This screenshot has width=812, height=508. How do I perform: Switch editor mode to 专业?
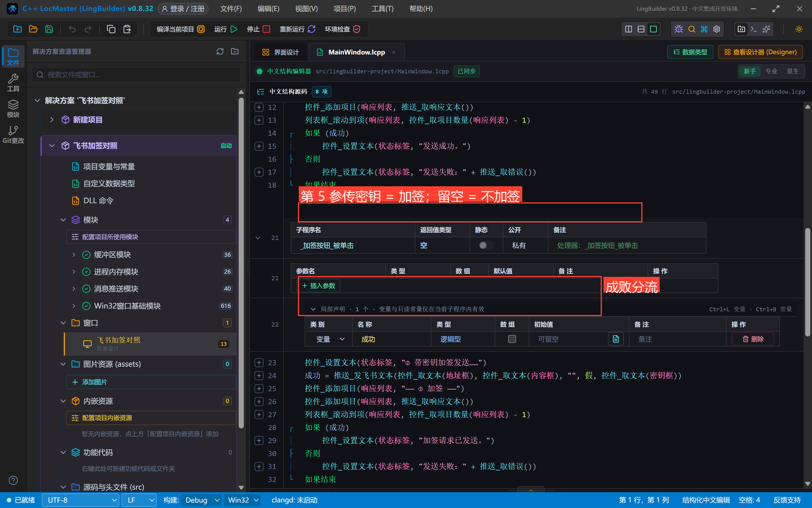[x=771, y=71]
